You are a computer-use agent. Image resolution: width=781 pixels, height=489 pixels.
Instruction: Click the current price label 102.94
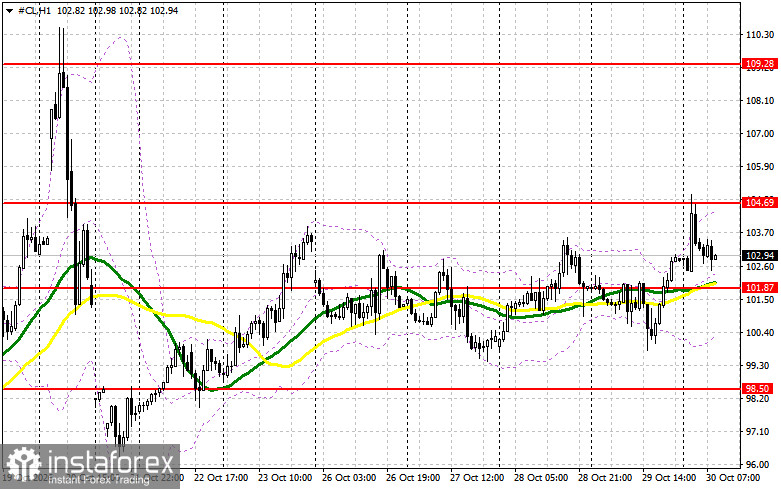pyautogui.click(x=760, y=255)
